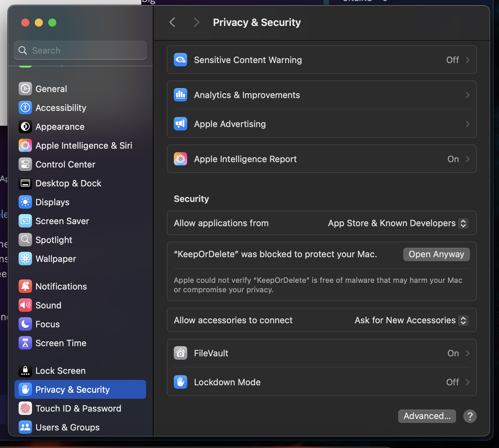Select Notifications bell icon
Image resolution: width=499 pixels, height=448 pixels.
(25, 287)
